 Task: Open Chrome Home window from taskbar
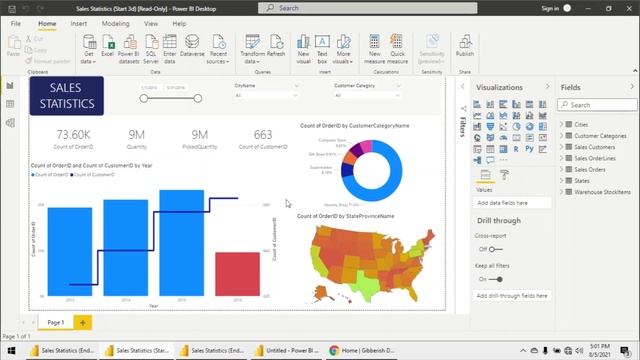[362, 351]
